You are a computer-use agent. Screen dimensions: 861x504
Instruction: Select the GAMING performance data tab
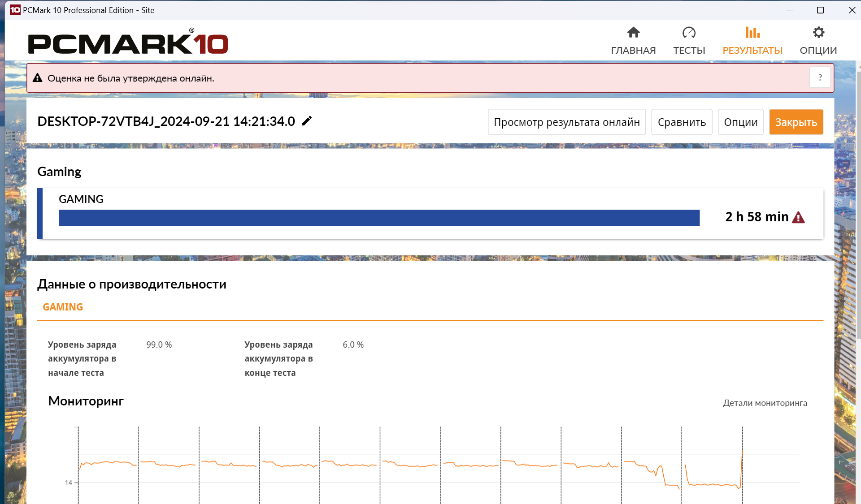click(63, 307)
